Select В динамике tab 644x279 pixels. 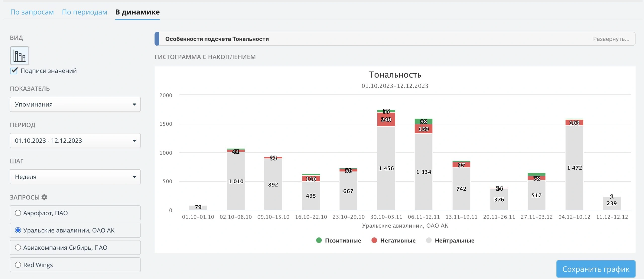(137, 12)
